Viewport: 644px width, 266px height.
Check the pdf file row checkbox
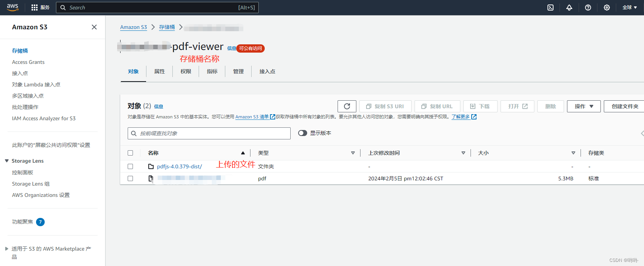tap(130, 178)
